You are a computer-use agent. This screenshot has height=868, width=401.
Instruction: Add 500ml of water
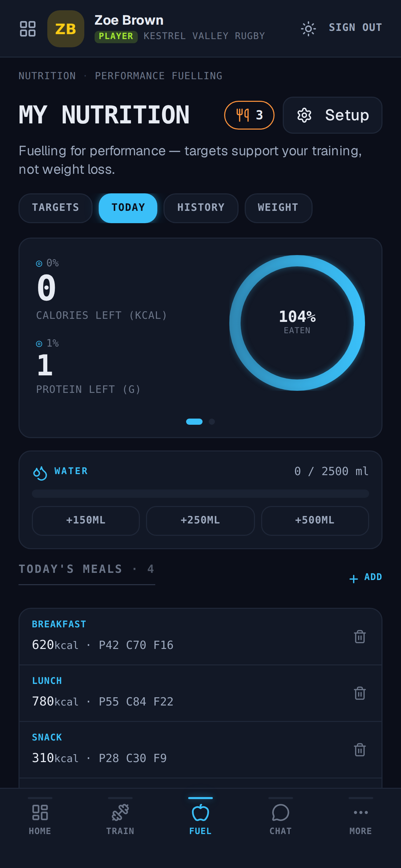315,520
